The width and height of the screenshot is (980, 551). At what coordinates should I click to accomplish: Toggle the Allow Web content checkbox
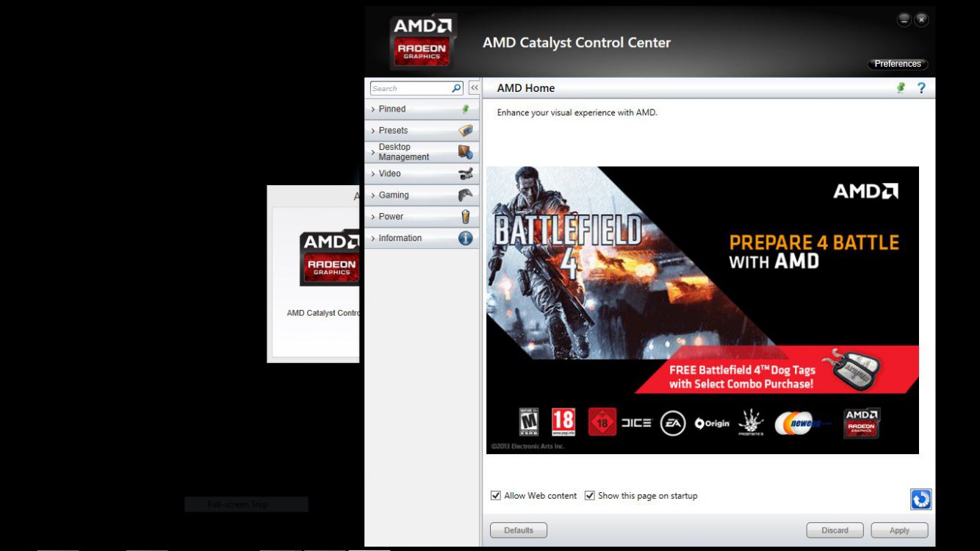tap(496, 496)
